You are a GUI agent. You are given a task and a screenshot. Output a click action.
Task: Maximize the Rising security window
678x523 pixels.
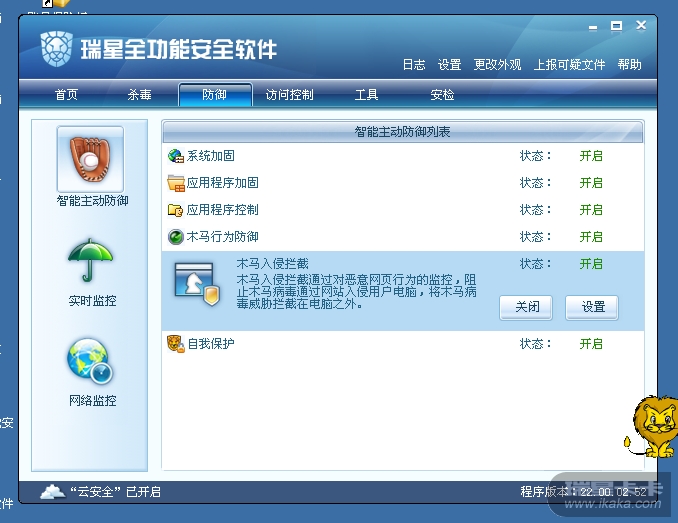(616, 26)
